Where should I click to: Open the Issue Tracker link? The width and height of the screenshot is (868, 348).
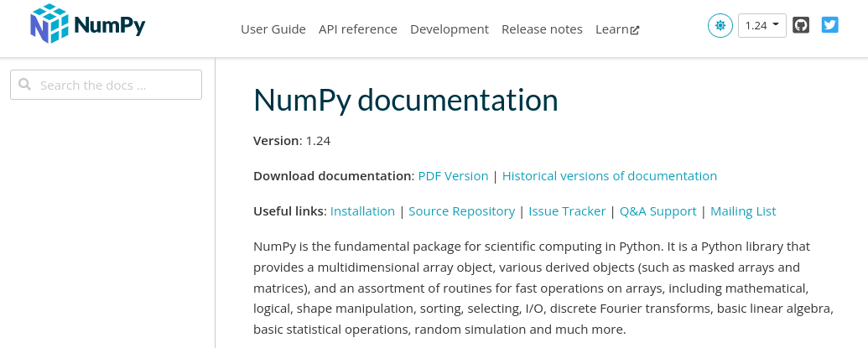pyautogui.click(x=567, y=211)
